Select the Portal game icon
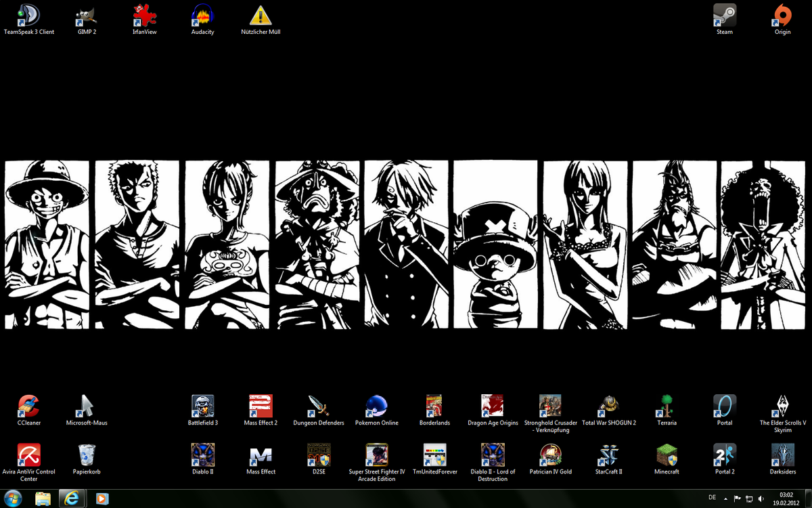The image size is (812, 508). coord(725,410)
